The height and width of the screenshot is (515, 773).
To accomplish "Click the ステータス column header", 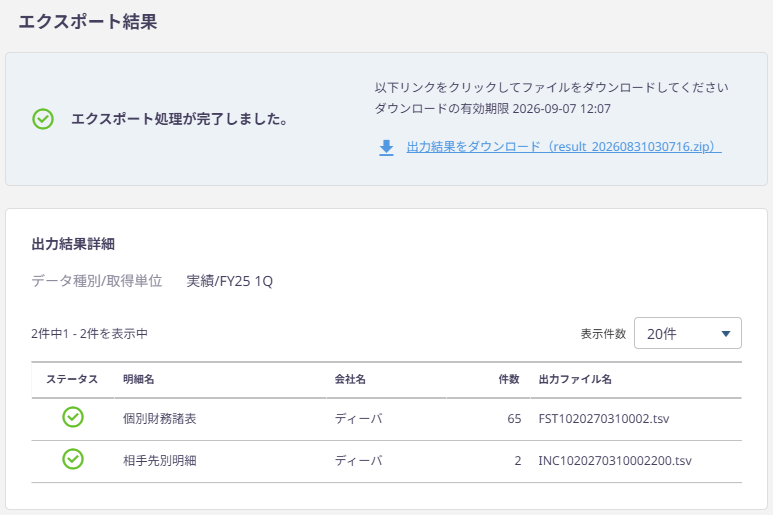I will coord(72,379).
